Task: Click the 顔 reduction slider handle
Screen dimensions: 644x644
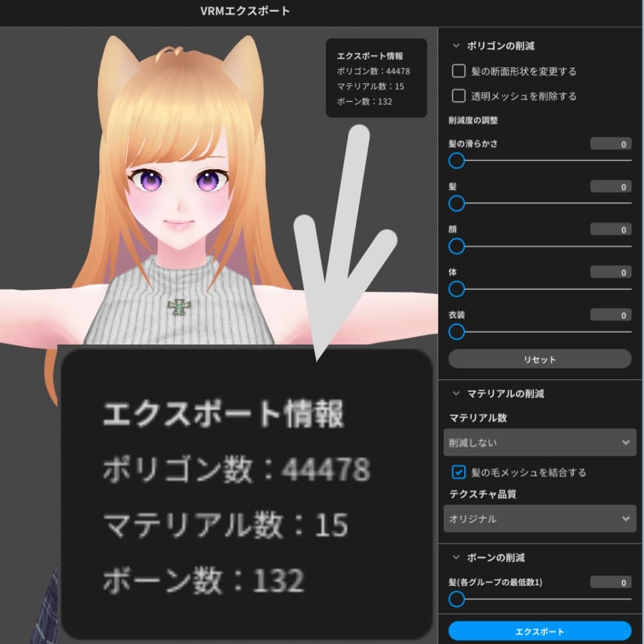Action: click(457, 247)
